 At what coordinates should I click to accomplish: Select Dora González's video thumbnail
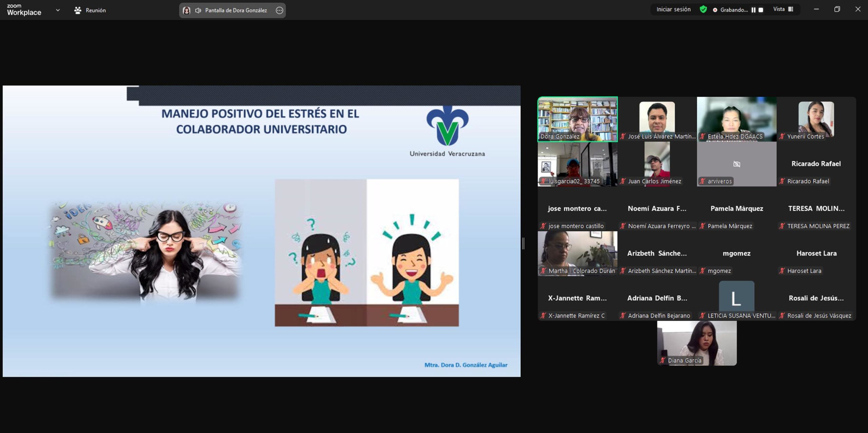tap(577, 119)
